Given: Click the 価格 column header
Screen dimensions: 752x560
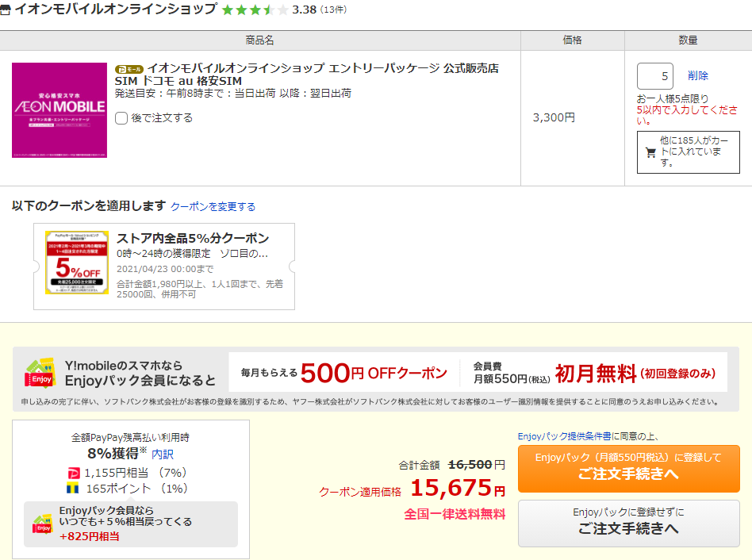Looking at the screenshot, I should (572, 40).
